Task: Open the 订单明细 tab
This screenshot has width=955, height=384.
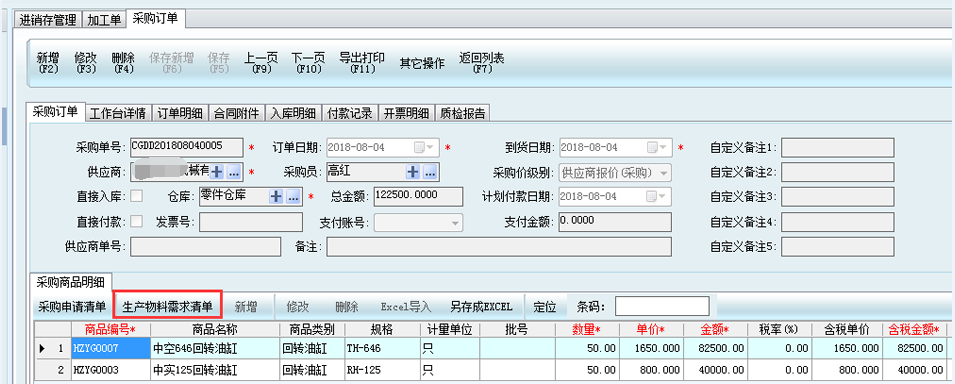Action: coord(180,113)
